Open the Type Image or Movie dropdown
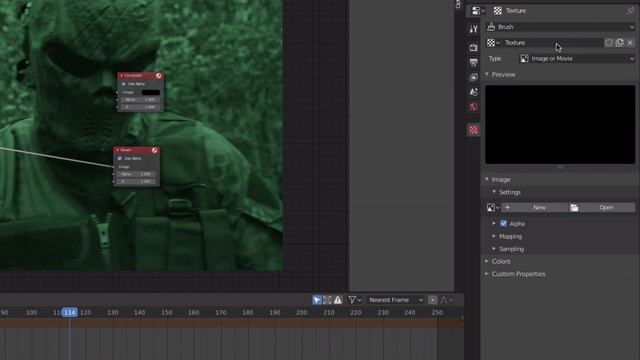 tap(577, 59)
